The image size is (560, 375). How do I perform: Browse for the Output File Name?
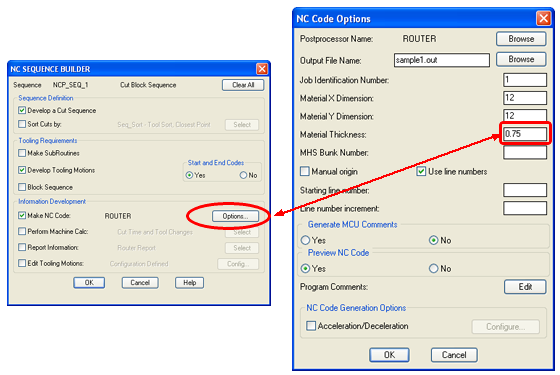pos(521,59)
